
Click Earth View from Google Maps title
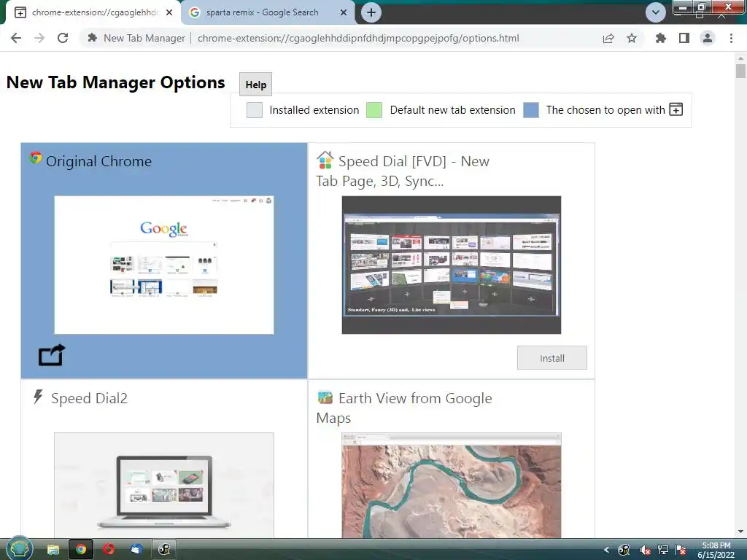404,408
